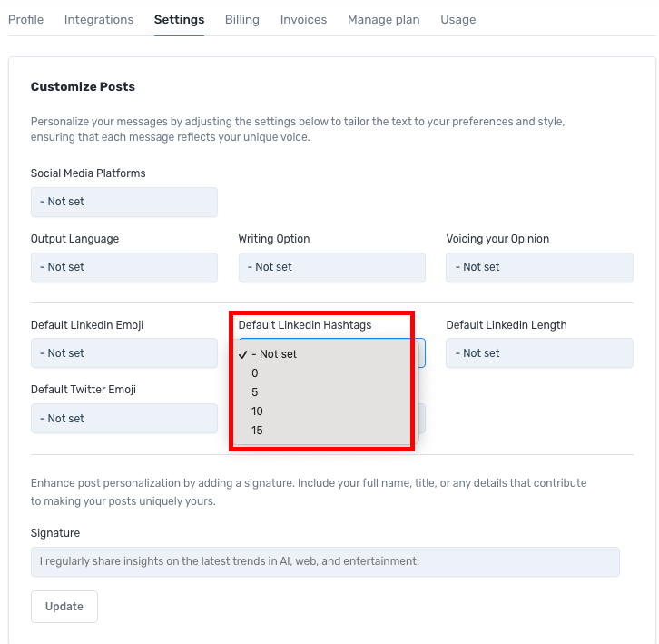Image resolution: width=659 pixels, height=644 pixels.
Task: Select 0 in the hashtags list
Action: (255, 373)
